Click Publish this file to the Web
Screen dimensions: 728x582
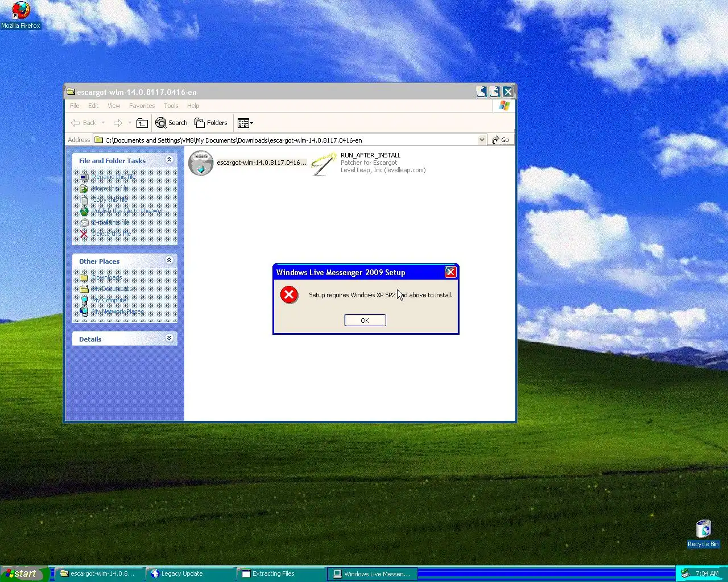(129, 211)
